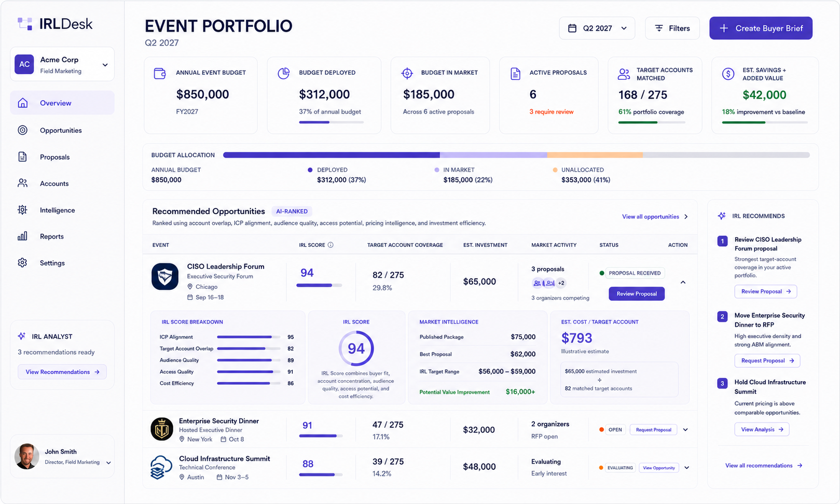Click the Proposals document icon in sidebar
This screenshot has width=840, height=504.
(x=23, y=157)
